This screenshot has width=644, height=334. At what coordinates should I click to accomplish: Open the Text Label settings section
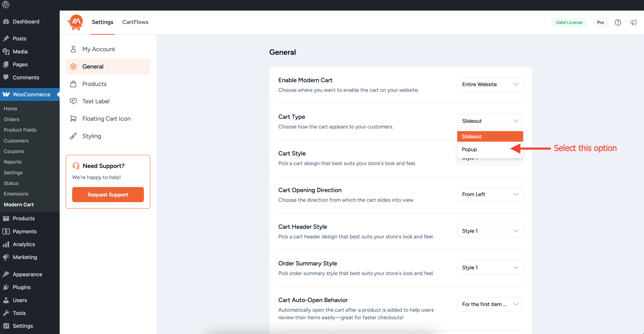coord(108,101)
